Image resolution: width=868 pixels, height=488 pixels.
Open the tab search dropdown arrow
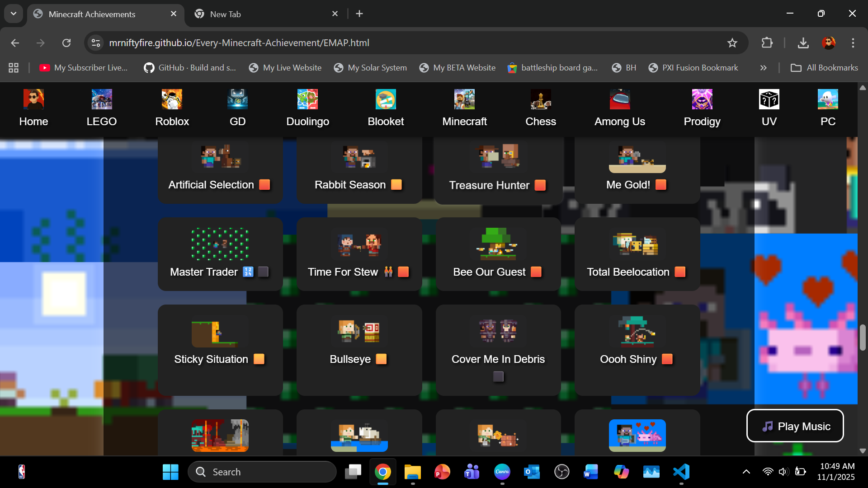click(x=14, y=14)
